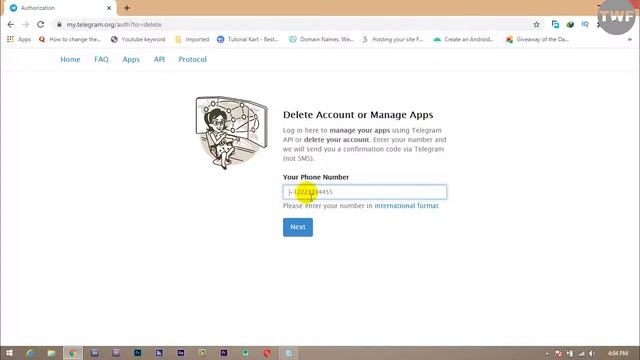Click the Telegram cartoon illustration
Viewport: 640px width, 360px height.
231,132
